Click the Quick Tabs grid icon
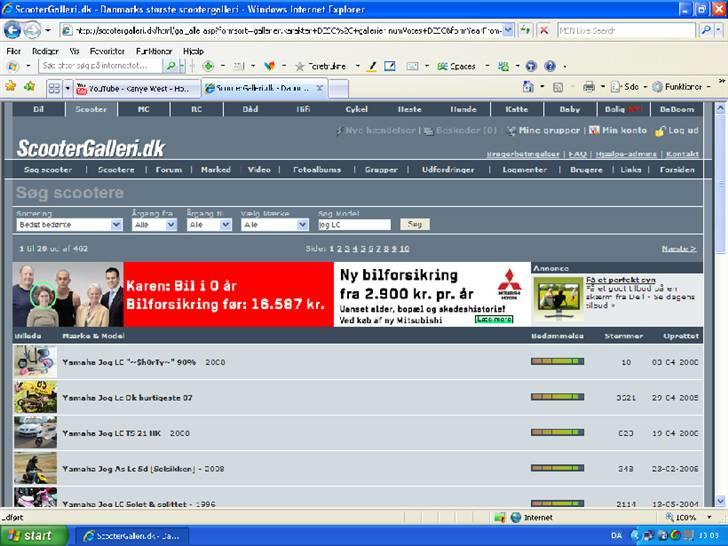 click(x=54, y=88)
